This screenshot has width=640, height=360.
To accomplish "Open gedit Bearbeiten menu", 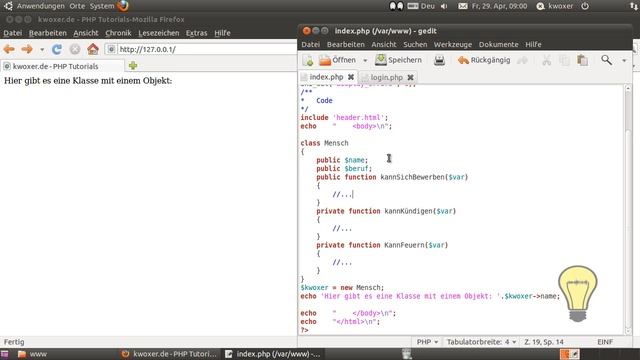I will [345, 44].
